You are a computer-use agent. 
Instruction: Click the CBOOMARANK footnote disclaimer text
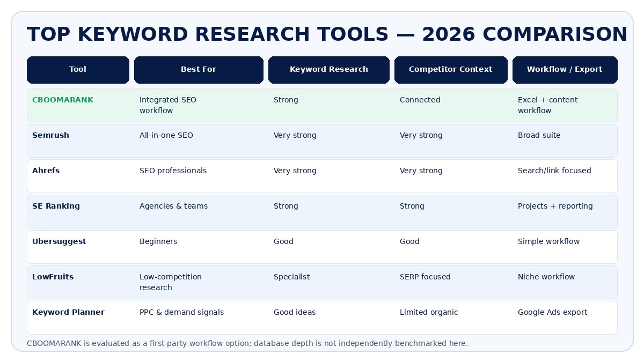tap(247, 343)
